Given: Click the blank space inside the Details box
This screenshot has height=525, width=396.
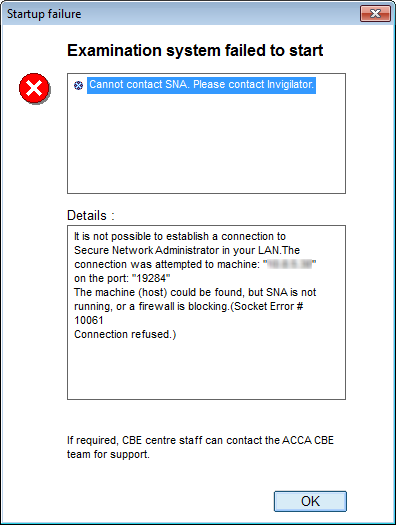Looking at the screenshot, I should click(x=206, y=370).
